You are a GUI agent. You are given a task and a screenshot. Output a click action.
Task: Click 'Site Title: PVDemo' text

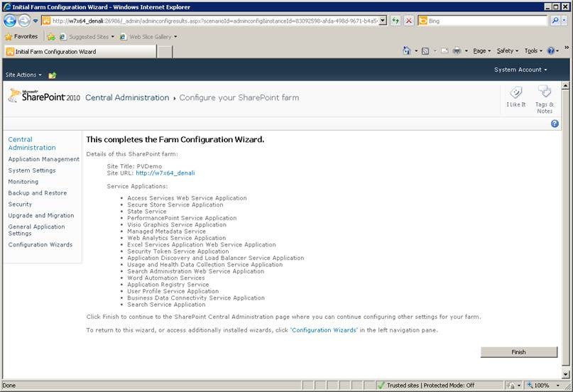pyautogui.click(x=134, y=166)
